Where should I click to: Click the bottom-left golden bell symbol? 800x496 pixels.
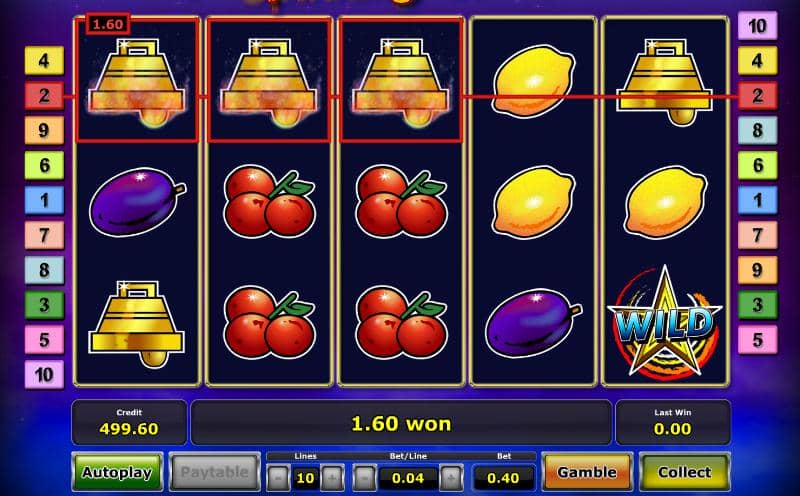[x=137, y=323]
